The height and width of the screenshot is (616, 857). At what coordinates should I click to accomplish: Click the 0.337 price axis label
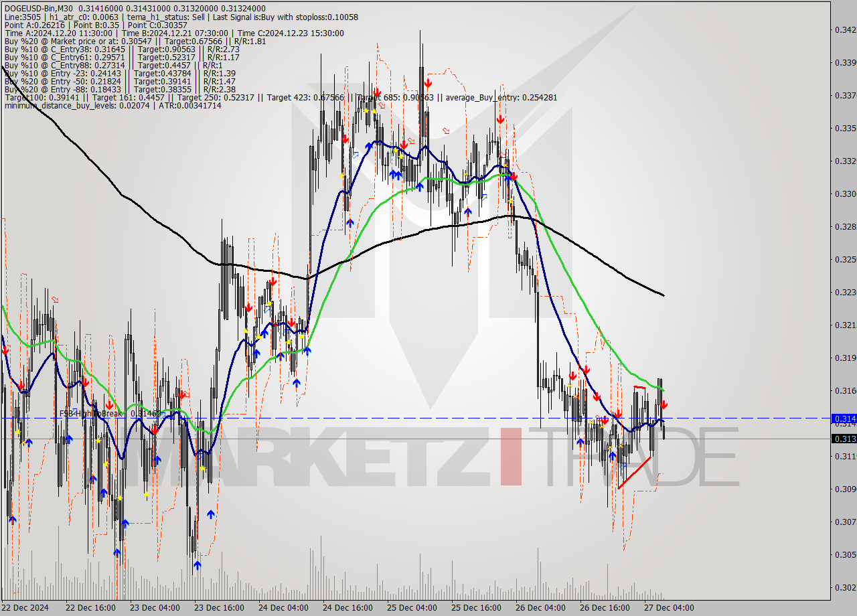(x=845, y=95)
